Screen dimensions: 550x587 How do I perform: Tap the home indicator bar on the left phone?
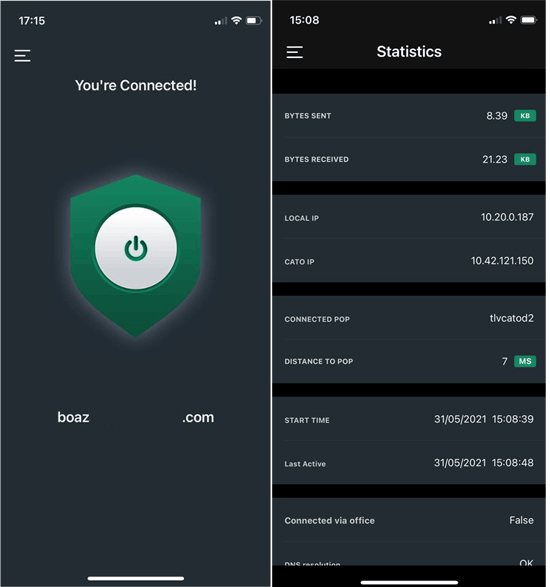pos(136,578)
